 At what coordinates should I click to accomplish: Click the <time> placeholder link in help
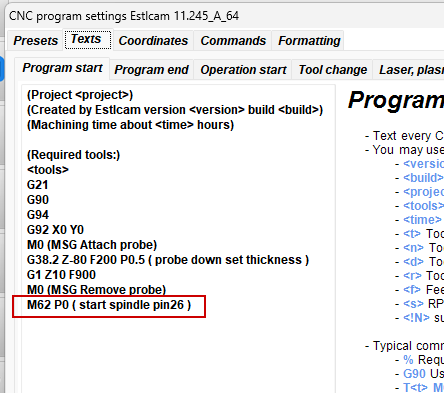(422, 220)
